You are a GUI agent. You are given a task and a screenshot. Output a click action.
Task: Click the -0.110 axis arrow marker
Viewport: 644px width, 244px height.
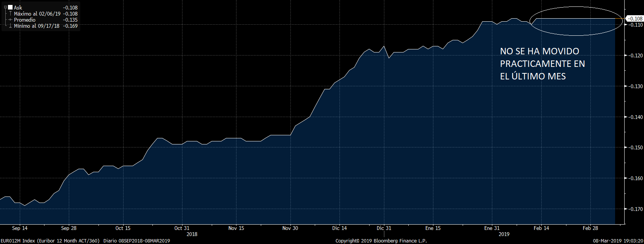(x=626, y=25)
